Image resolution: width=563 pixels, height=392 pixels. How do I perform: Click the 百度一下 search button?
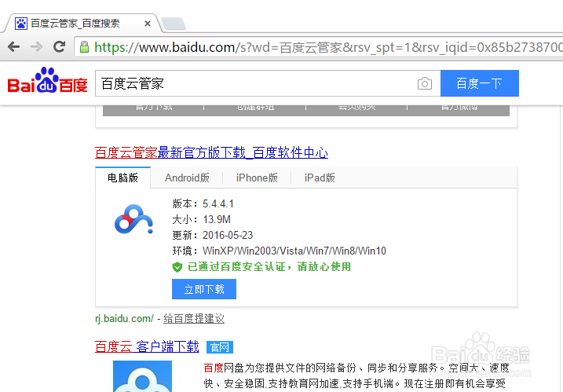pos(479,83)
